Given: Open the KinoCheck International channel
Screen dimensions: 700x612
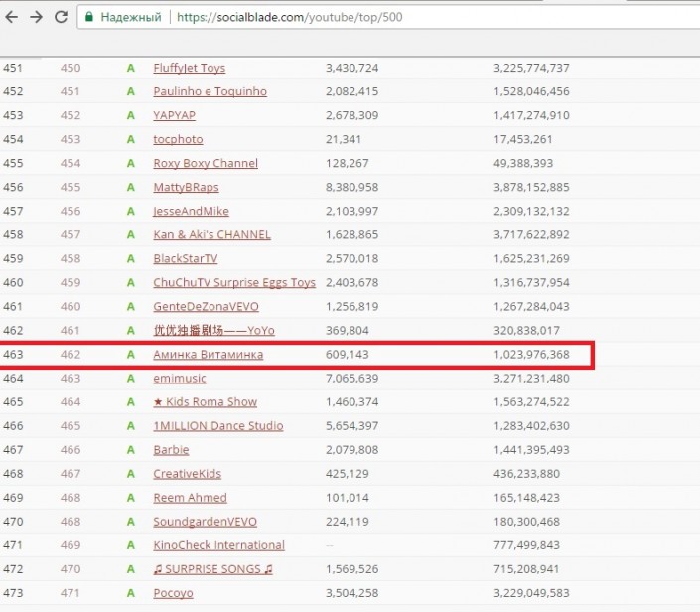Looking at the screenshot, I should click(218, 544).
